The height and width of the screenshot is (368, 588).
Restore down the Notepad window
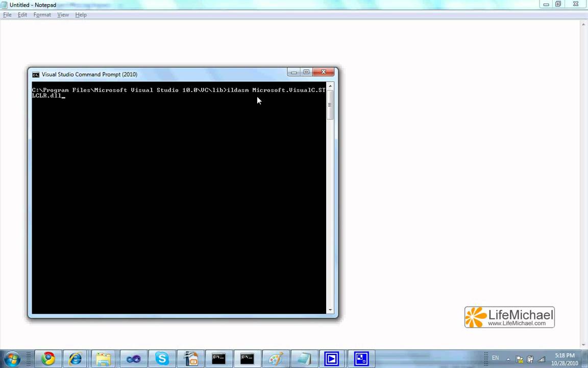(x=558, y=4)
